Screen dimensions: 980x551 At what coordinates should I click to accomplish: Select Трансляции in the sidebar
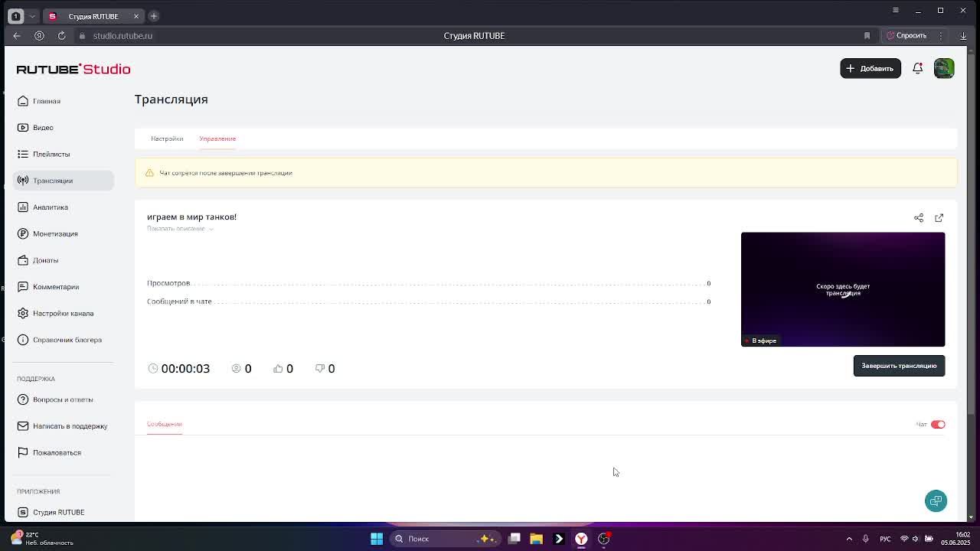click(64, 181)
